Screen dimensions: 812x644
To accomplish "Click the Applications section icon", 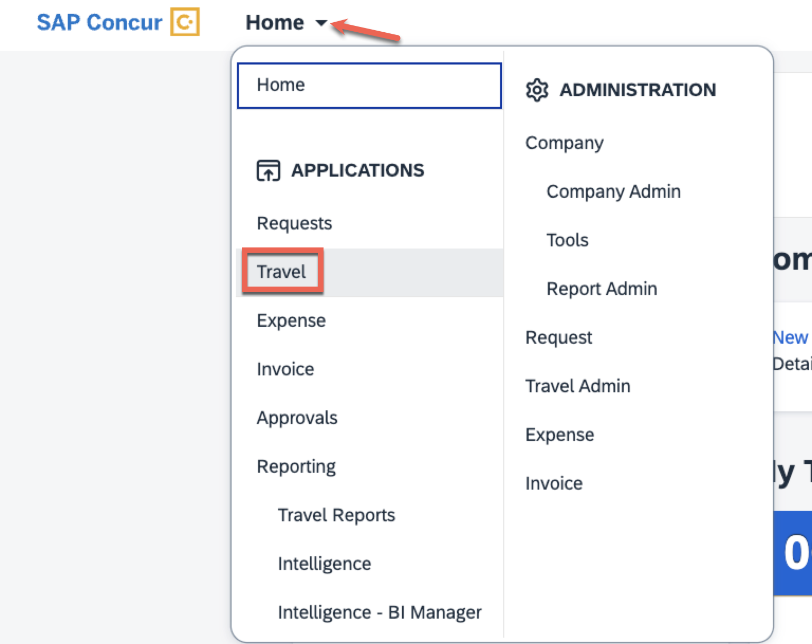I will (x=269, y=170).
